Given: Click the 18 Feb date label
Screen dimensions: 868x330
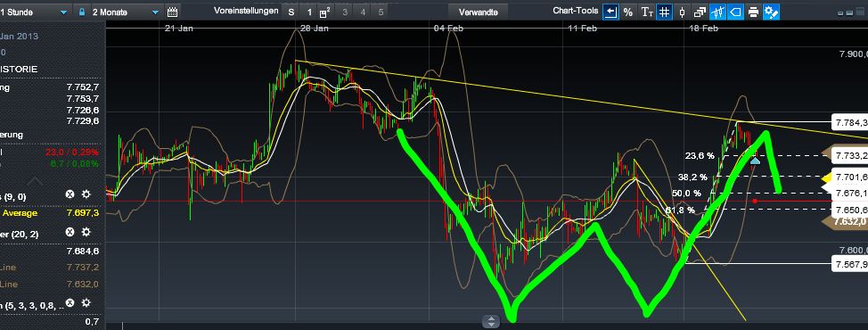Looking at the screenshot, I should pos(703,29).
